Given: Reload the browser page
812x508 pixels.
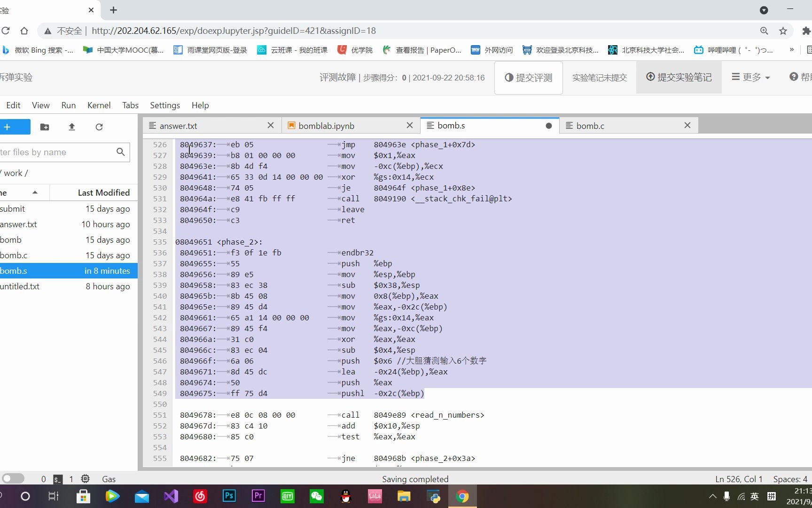Looking at the screenshot, I should (x=6, y=31).
